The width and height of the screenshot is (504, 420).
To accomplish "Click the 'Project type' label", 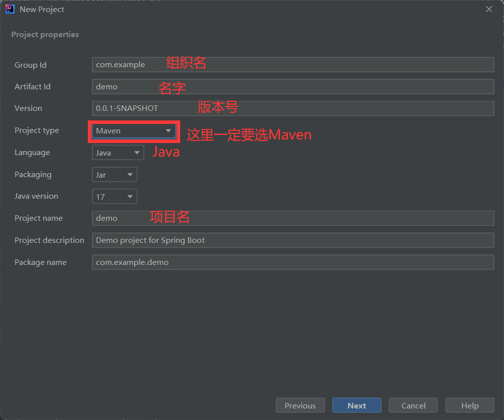I will pyautogui.click(x=37, y=130).
